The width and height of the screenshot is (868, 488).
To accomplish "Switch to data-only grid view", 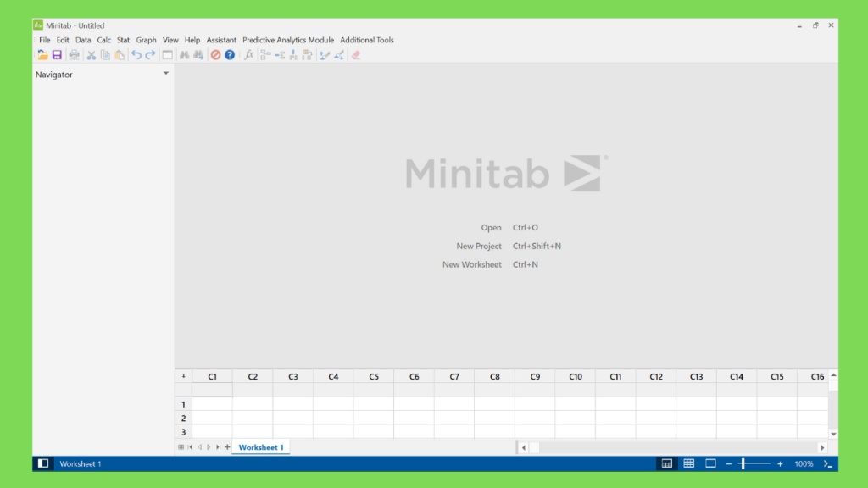I will pos(688,463).
